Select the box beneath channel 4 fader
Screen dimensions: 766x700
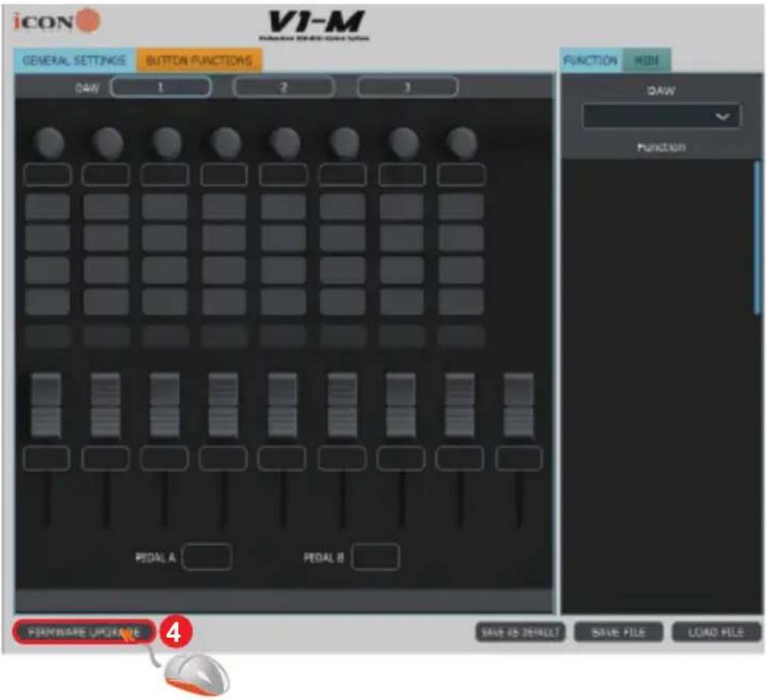point(223,459)
